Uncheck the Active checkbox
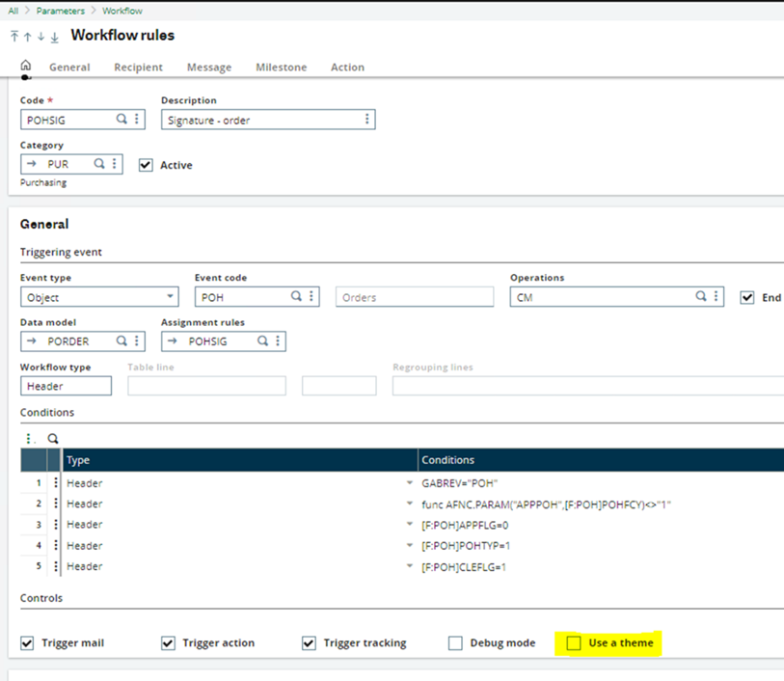The width and height of the screenshot is (784, 681). (146, 165)
